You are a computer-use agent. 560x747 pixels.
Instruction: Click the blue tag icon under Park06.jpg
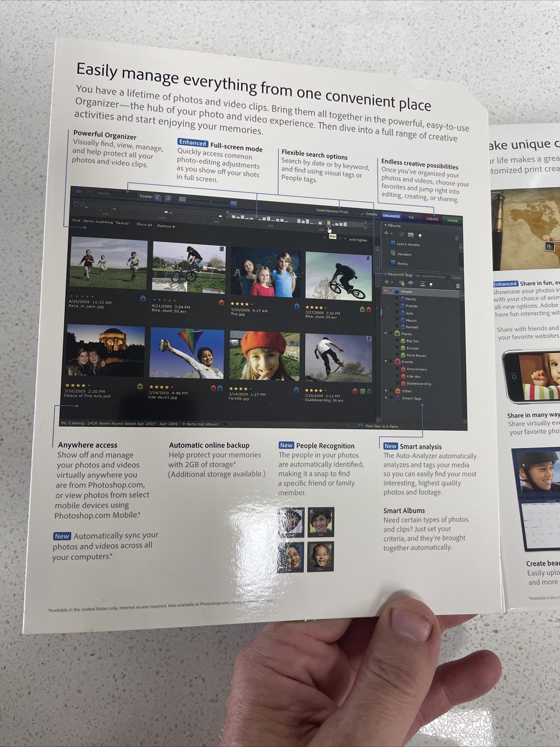[296, 389]
